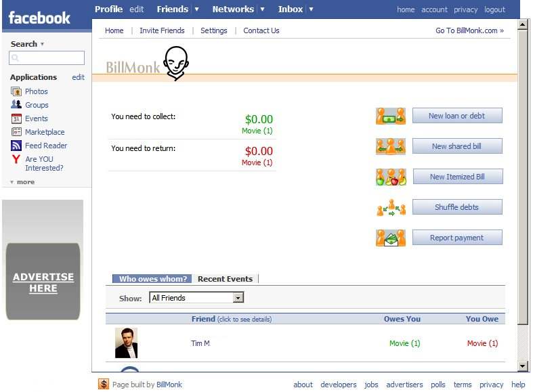Image resolution: width=533 pixels, height=392 pixels.
Task: Click the Groups application icon
Action: 16,105
